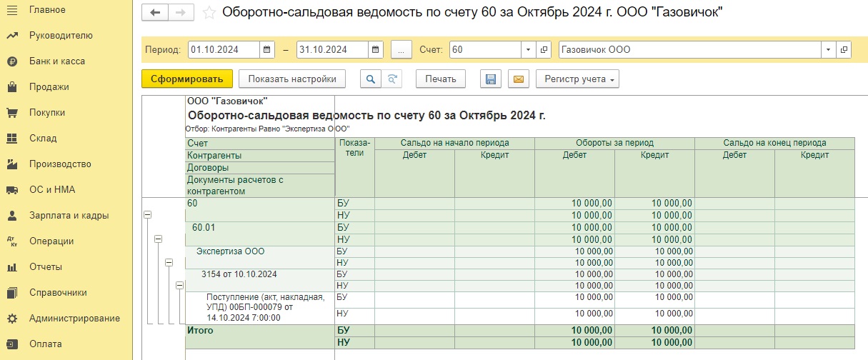
Task: Collapse the Экспертиза ООО contractor group
Action: pyautogui.click(x=169, y=263)
